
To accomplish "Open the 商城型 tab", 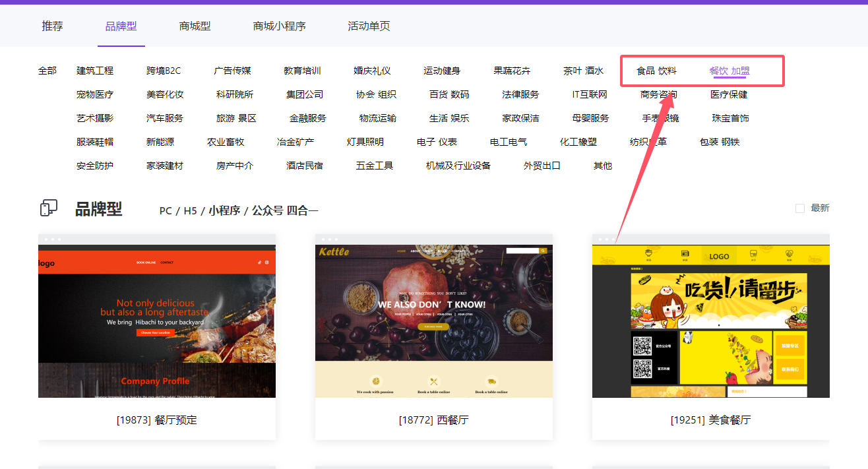I will [195, 26].
